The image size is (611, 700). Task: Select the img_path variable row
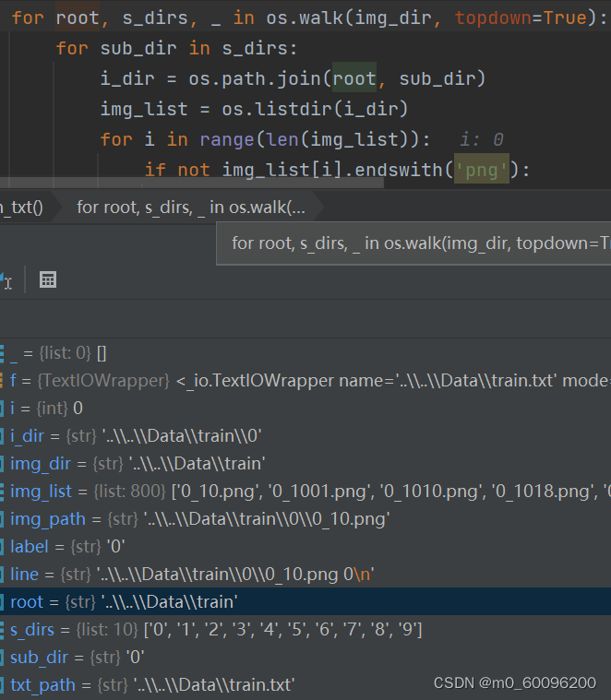pos(305,518)
